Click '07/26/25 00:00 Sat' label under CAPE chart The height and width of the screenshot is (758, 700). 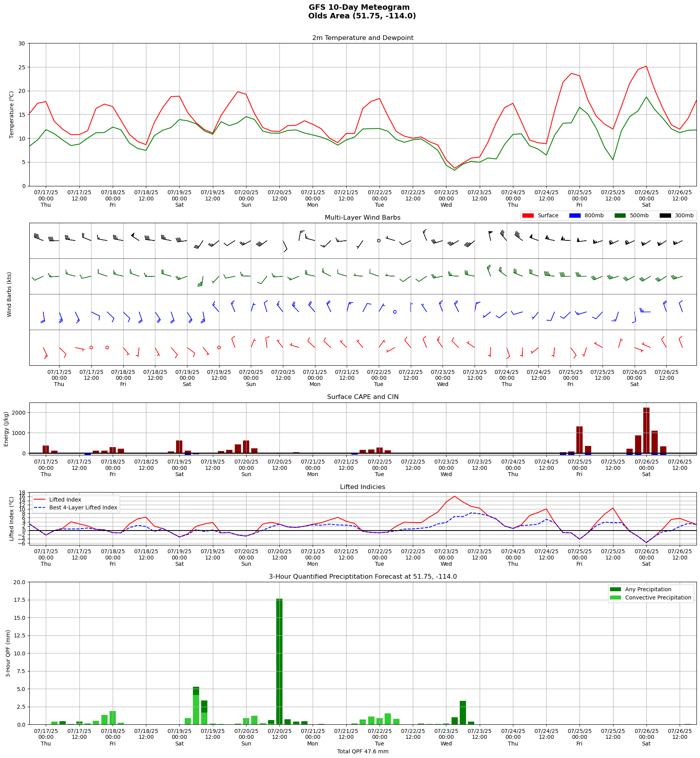(x=646, y=468)
